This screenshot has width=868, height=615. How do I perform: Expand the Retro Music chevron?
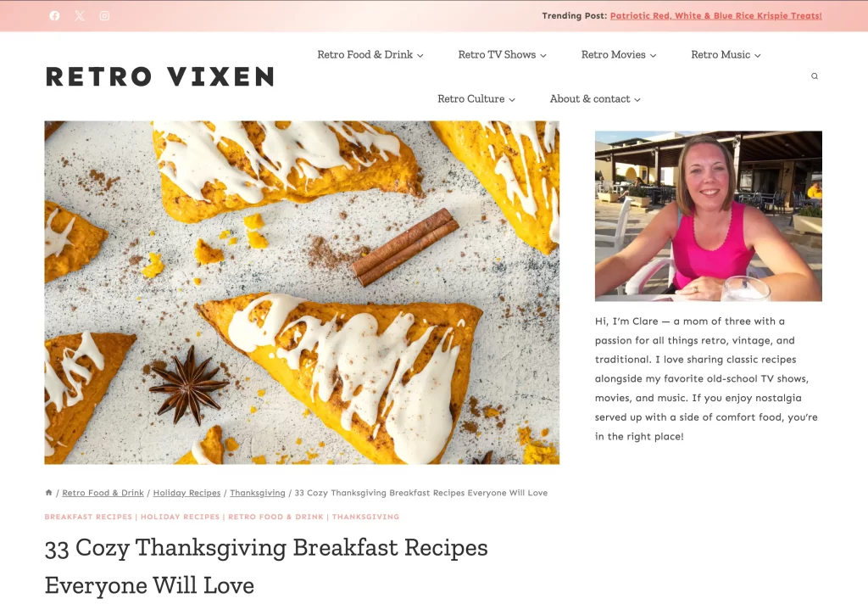click(x=758, y=55)
